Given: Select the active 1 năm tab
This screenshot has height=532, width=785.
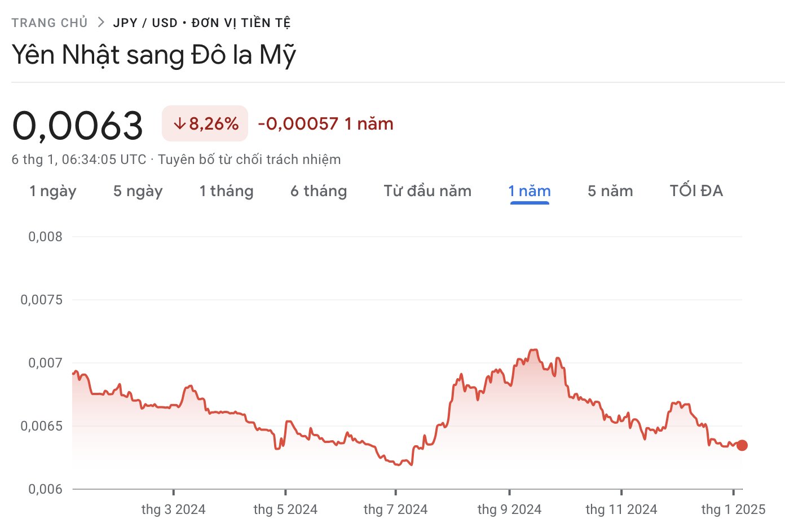Looking at the screenshot, I should pyautogui.click(x=530, y=191).
